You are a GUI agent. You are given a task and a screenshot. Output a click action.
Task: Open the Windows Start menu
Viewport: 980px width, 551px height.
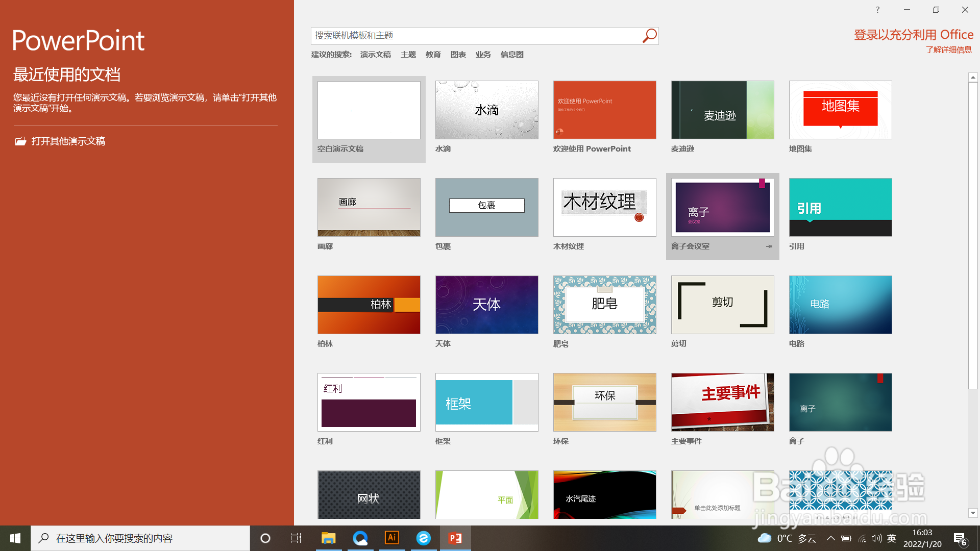pos(15,538)
